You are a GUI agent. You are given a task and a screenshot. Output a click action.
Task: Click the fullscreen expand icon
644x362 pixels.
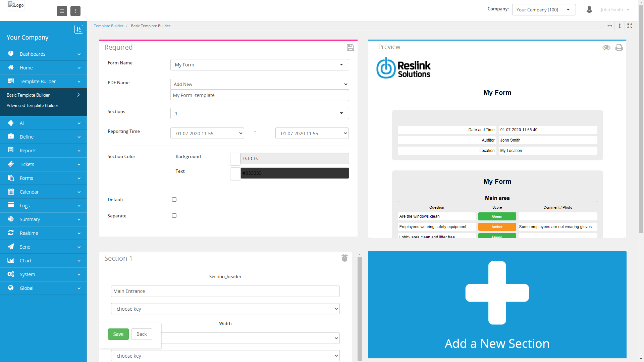point(630,26)
